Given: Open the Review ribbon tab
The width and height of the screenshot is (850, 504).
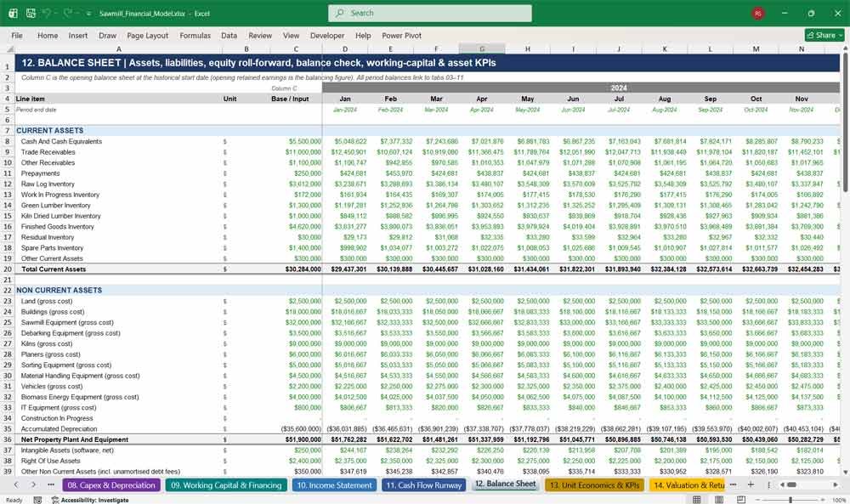Looking at the screenshot, I should pos(260,35).
